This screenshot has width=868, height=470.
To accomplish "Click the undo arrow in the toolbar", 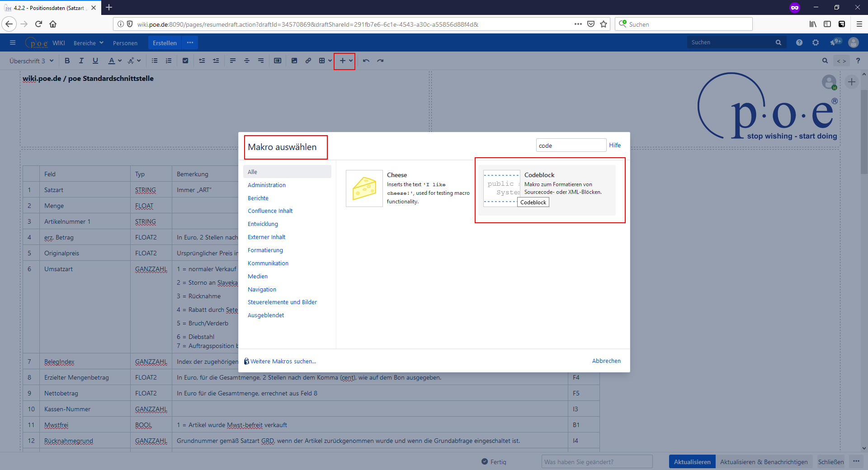I will point(366,61).
